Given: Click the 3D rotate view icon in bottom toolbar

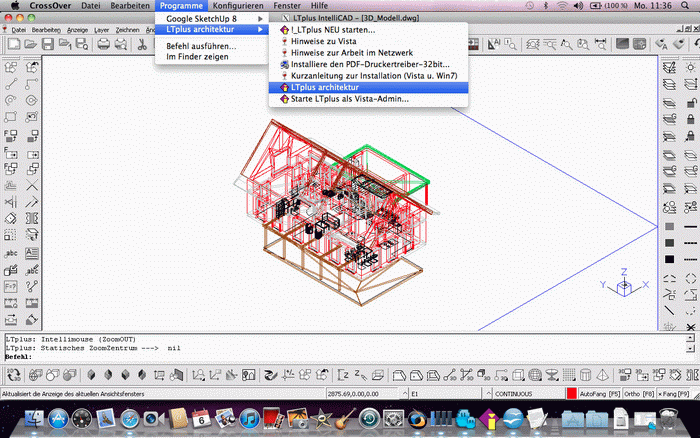Looking at the screenshot, I should point(13,375).
